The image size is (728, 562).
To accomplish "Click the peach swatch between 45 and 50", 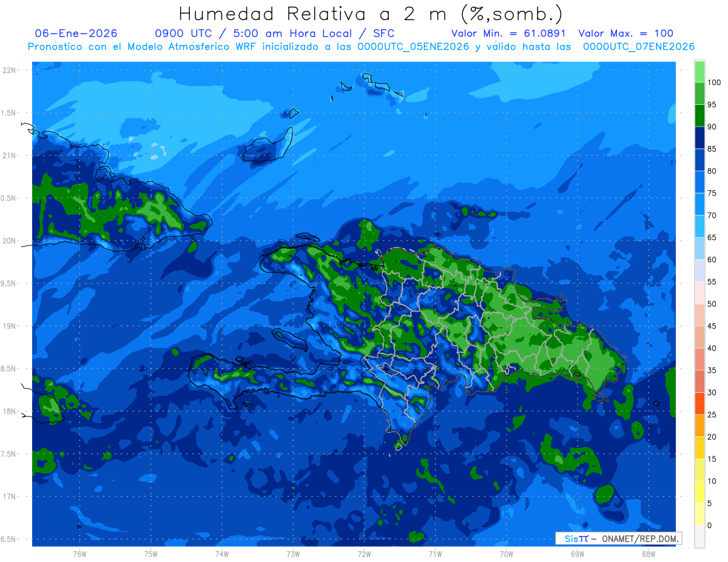I will [699, 315].
